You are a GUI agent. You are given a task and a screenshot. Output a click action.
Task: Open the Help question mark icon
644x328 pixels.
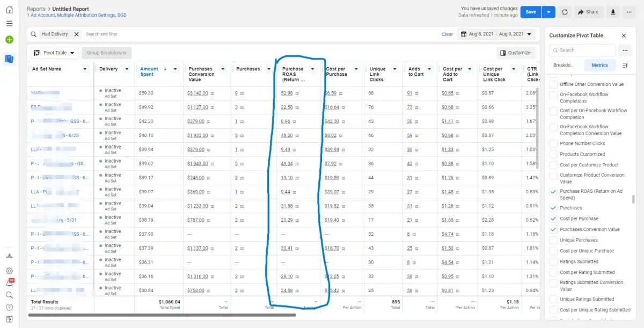pos(9,308)
